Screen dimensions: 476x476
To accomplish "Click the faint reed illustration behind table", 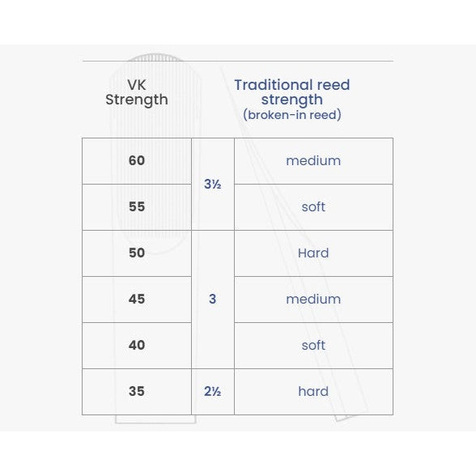I will point(155,238).
